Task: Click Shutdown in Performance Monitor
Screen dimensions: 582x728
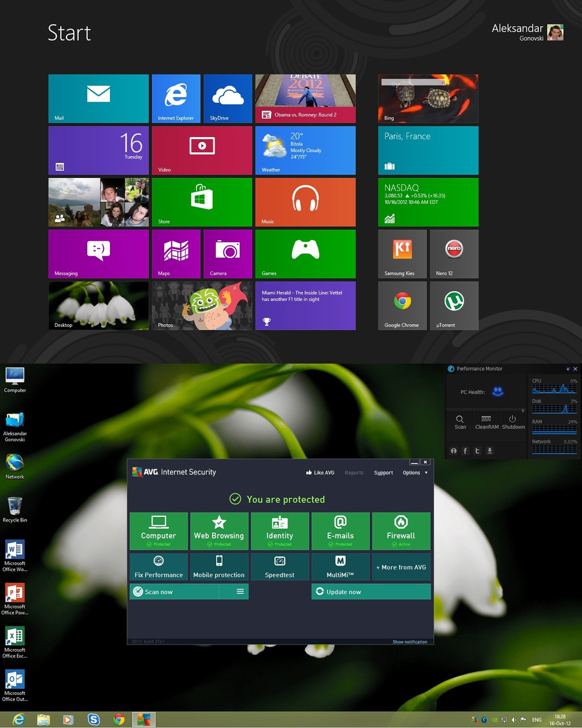Action: coord(513,422)
